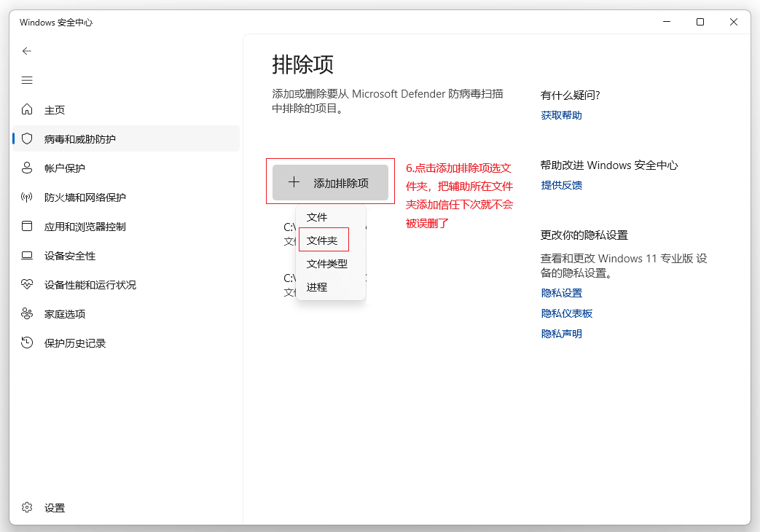Open 隐私仪表板 link
The height and width of the screenshot is (532, 760).
coord(568,313)
